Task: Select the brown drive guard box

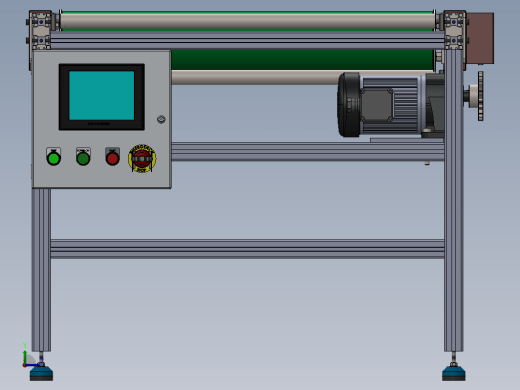Action: (480, 38)
